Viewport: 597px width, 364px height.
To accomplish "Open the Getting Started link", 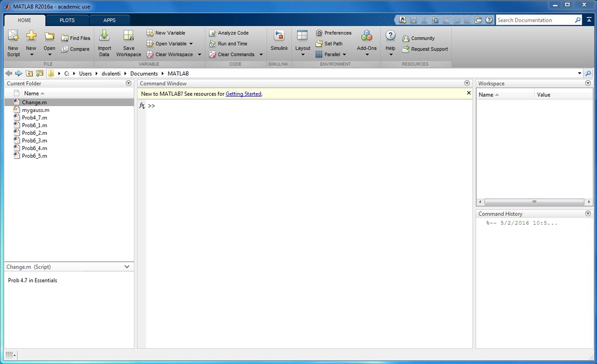I will tap(243, 94).
